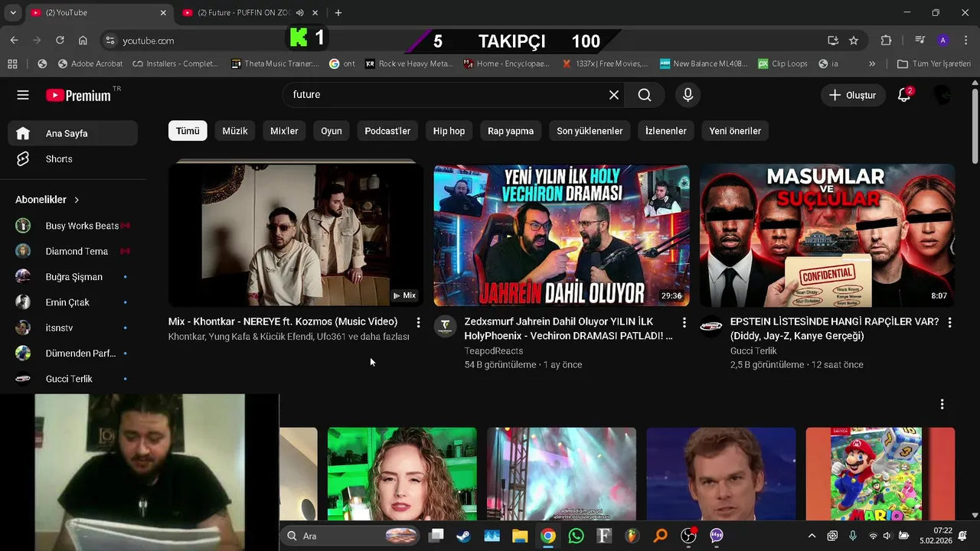The image size is (980, 551).
Task: Click the magnifier search button
Action: 645,95
